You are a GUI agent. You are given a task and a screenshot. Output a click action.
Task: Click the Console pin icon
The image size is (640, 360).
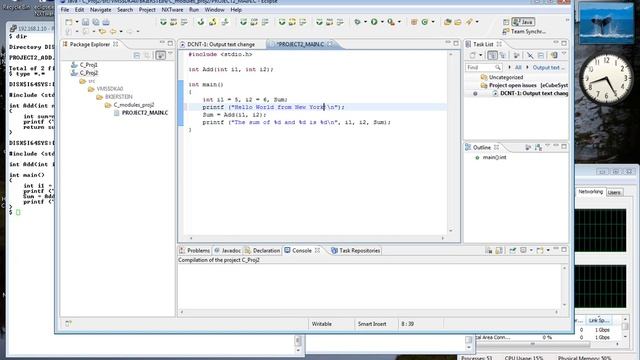(x=513, y=251)
